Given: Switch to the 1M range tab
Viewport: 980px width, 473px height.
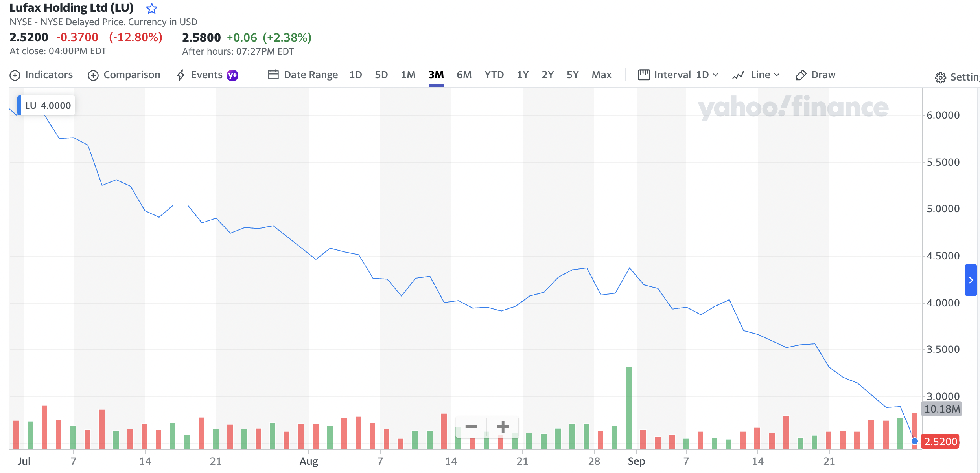Looking at the screenshot, I should [408, 75].
